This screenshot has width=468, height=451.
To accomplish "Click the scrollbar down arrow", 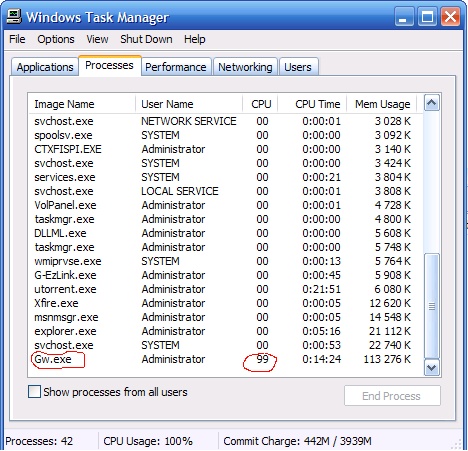I will pos(432,368).
